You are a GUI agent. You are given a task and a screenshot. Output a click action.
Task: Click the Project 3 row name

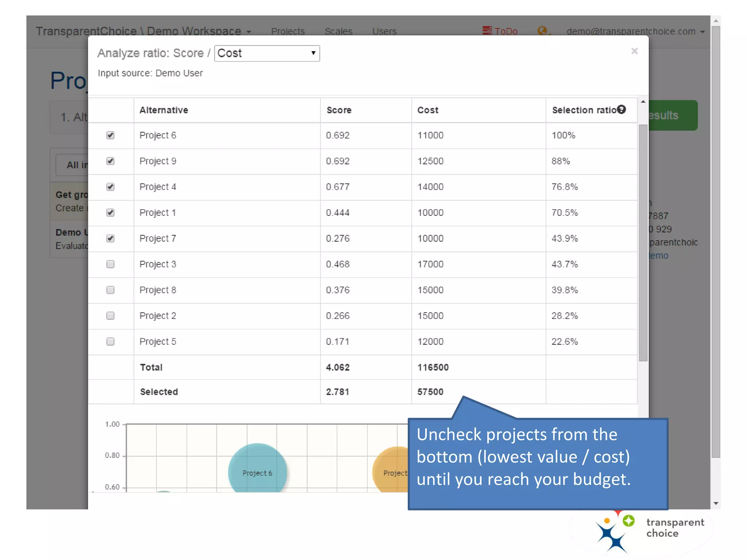pos(158,264)
